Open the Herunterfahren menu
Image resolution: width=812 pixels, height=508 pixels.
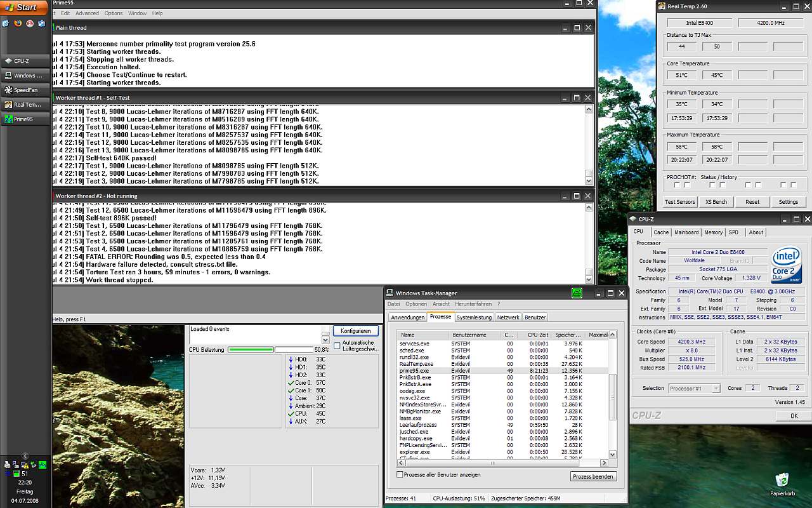point(473,304)
